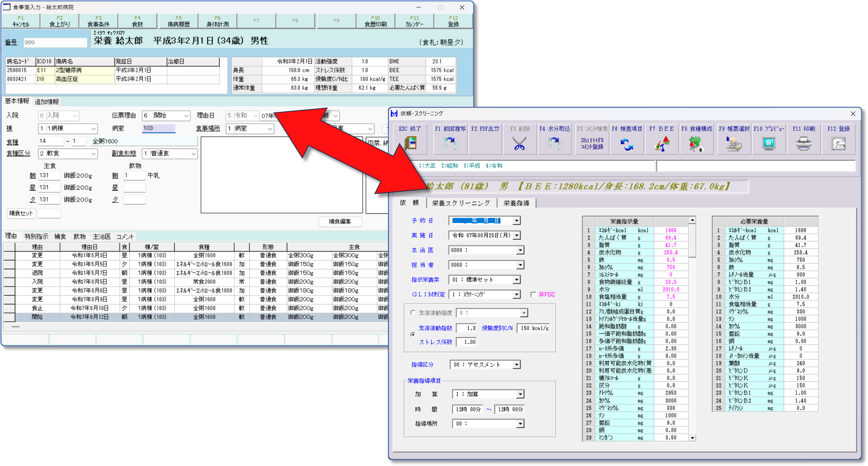
Task: Click the 栄養指示量 list scrollbar down arrow
Action: [692, 438]
